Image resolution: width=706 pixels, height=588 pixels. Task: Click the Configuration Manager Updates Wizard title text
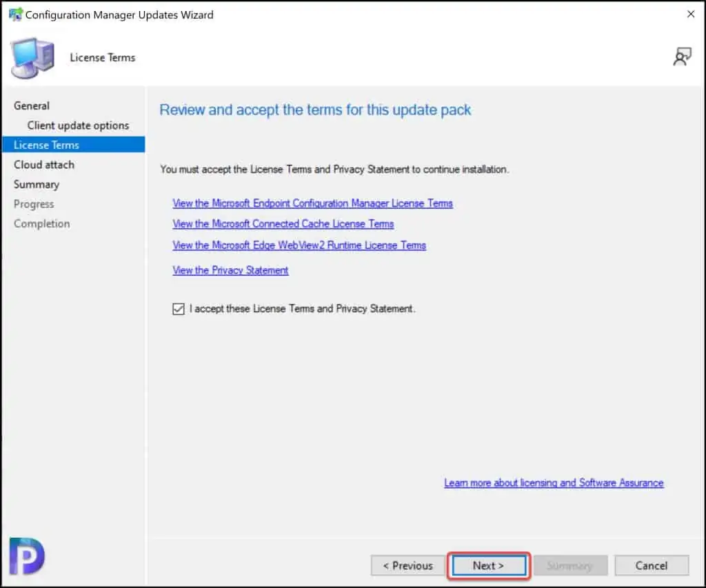coord(119,15)
